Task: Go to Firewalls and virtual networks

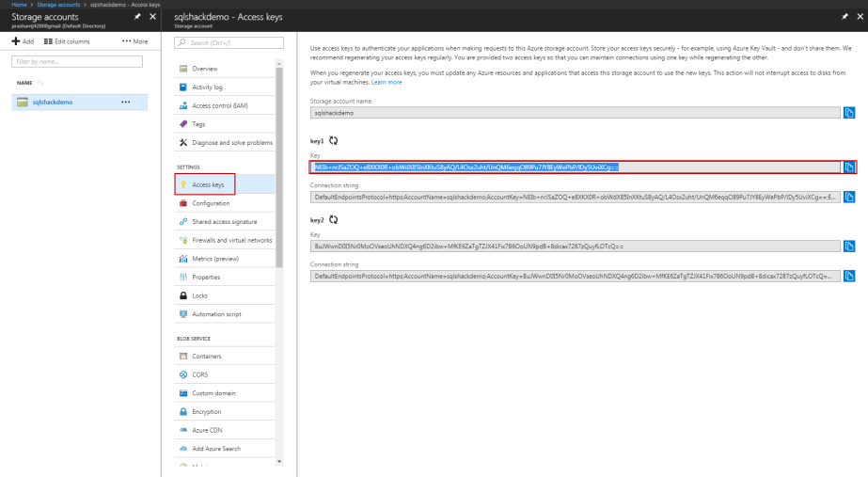Action: click(x=231, y=240)
